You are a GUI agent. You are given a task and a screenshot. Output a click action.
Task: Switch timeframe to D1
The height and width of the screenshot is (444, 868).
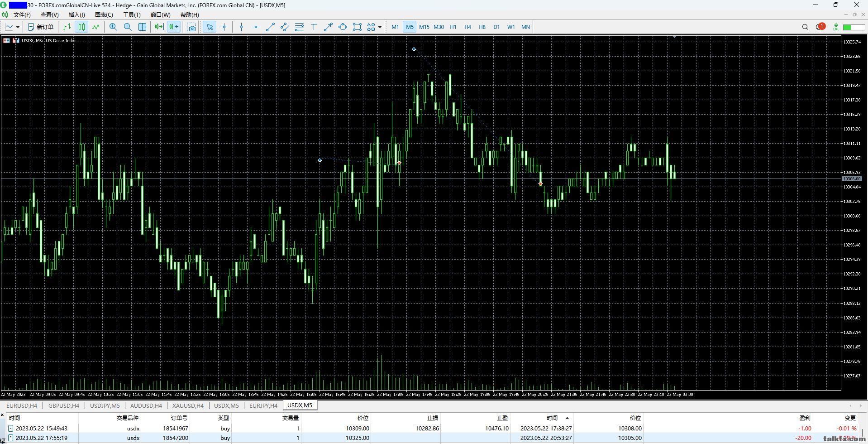click(496, 27)
